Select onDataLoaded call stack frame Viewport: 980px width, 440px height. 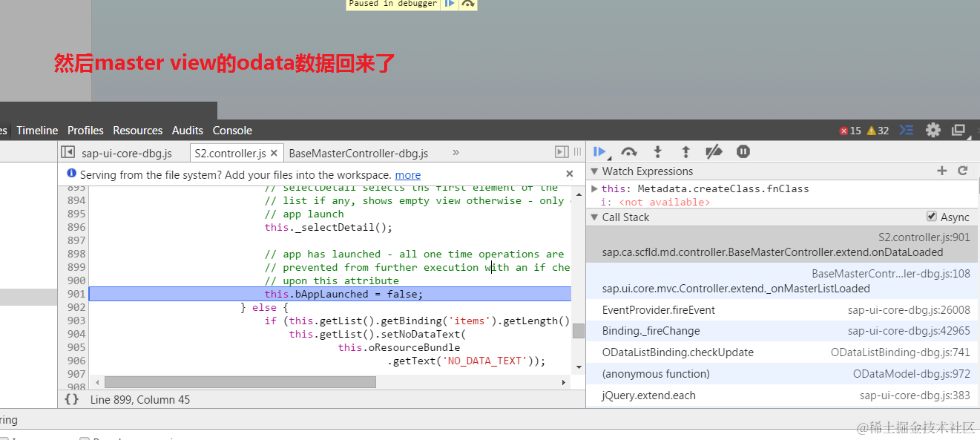tap(782, 245)
